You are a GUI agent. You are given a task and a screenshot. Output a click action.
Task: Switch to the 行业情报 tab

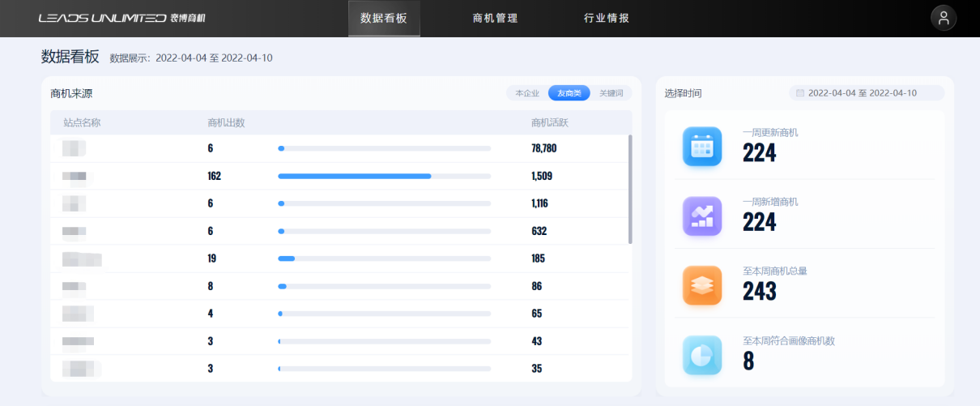pyautogui.click(x=607, y=18)
